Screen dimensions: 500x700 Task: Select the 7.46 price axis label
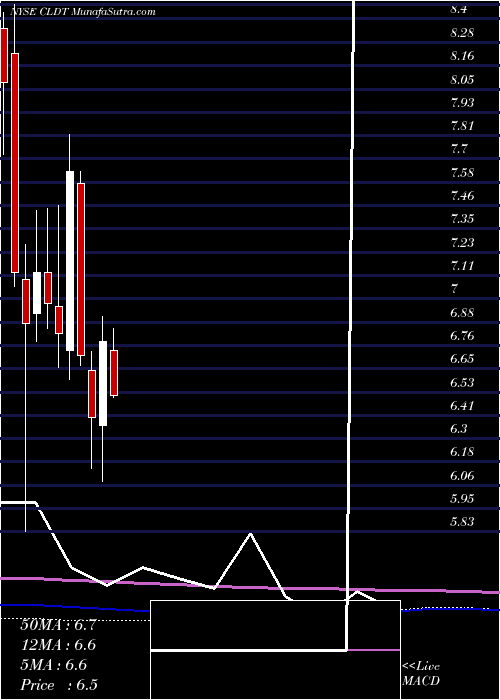click(x=462, y=196)
